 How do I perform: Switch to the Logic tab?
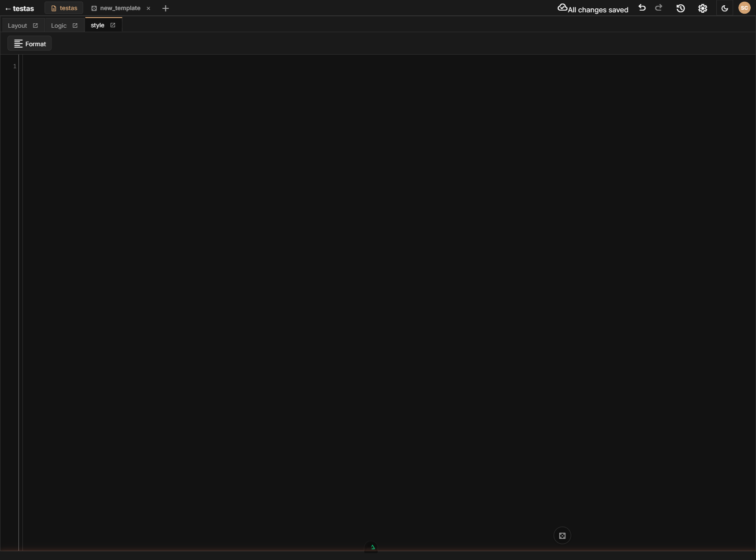[x=59, y=26]
